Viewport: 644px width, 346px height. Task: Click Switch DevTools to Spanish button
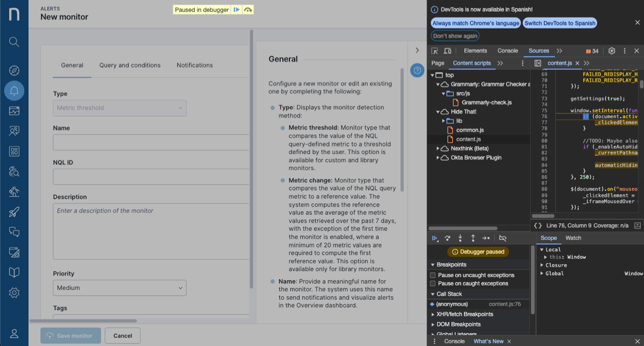pos(560,23)
